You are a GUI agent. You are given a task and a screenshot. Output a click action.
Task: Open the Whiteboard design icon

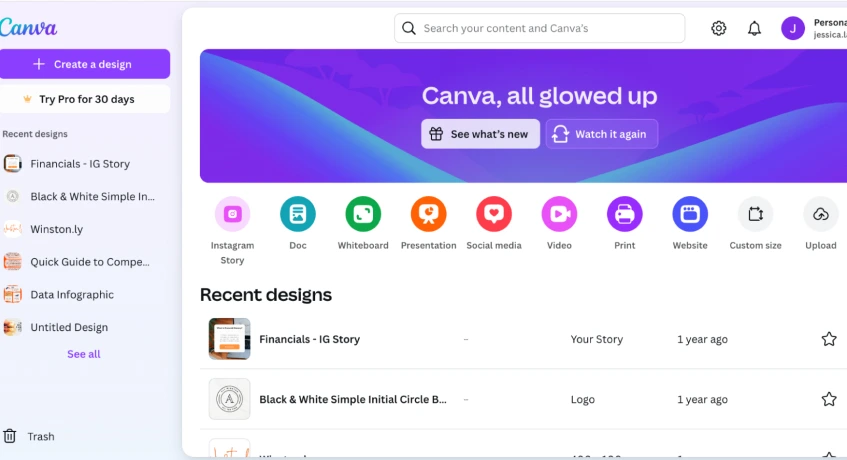click(x=363, y=214)
